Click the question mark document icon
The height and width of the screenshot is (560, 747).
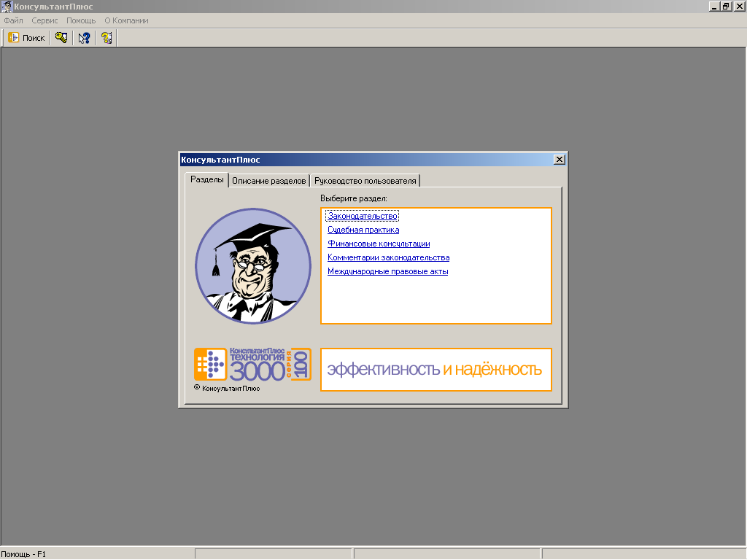click(x=107, y=38)
